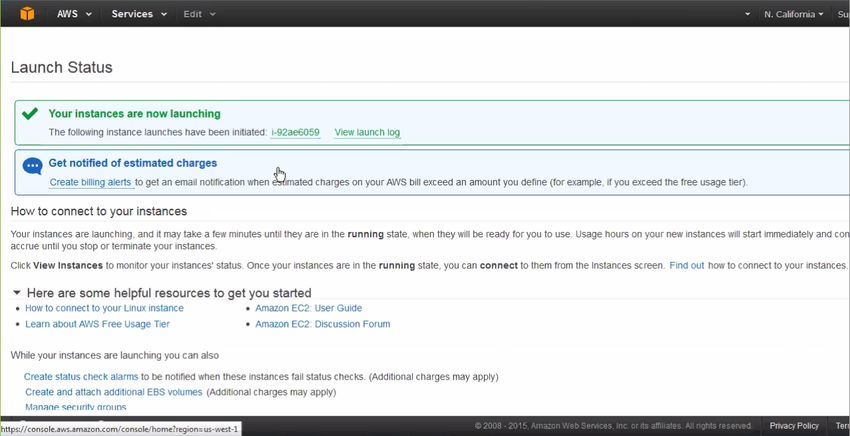
Task: Click Create status check alarms link
Action: (x=81, y=376)
